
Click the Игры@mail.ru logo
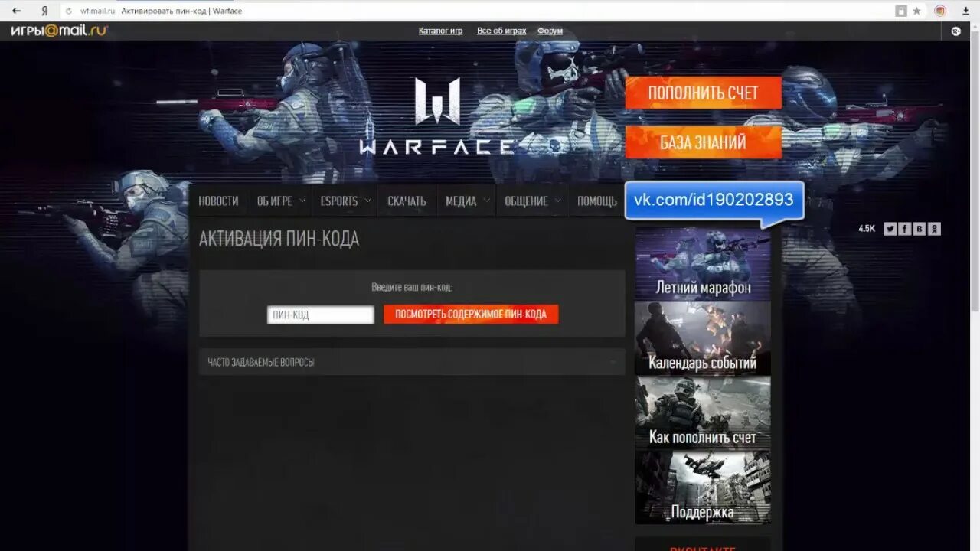point(60,31)
